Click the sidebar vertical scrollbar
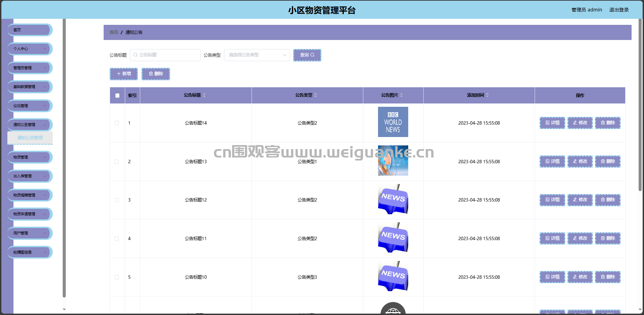 [x=64, y=158]
